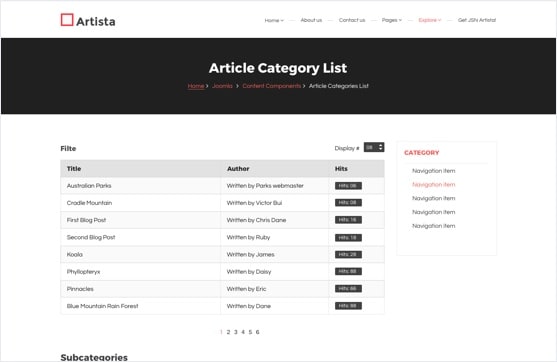Click Get JSN Artista link
Screen dimensions: 557x362
point(477,20)
